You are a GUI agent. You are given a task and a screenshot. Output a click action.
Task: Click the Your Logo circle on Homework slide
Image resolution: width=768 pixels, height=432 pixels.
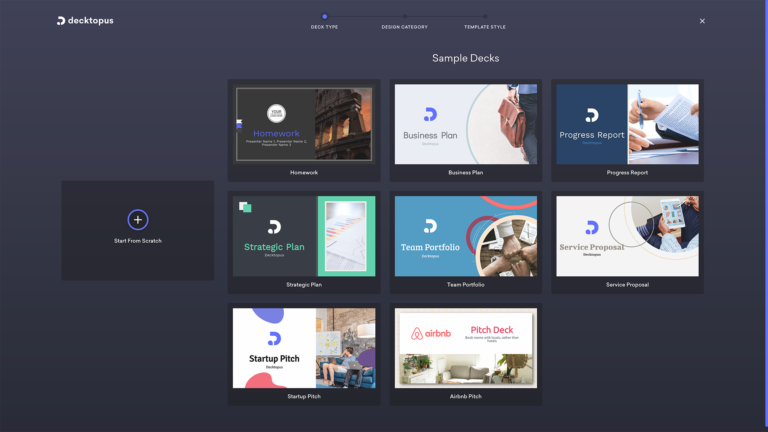coord(276,112)
